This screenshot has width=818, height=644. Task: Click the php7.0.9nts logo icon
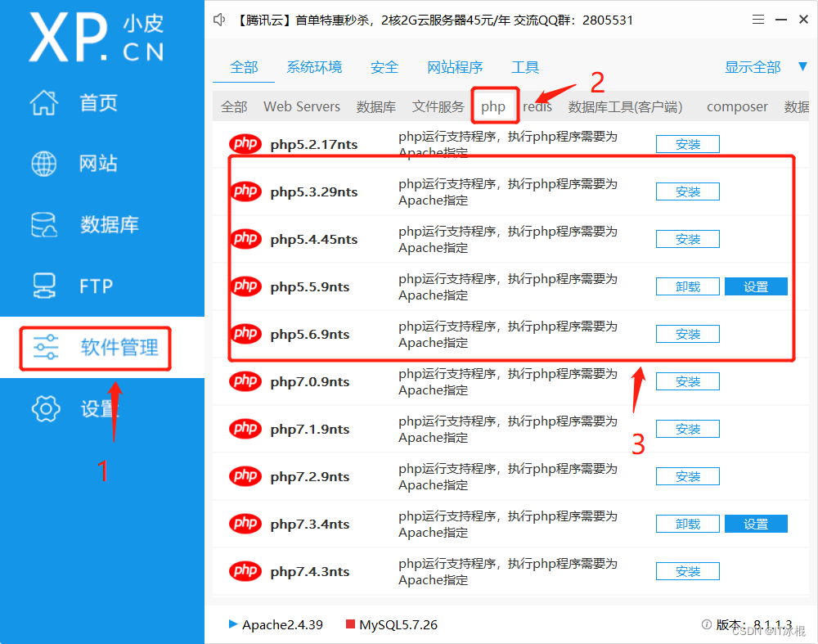coord(245,381)
